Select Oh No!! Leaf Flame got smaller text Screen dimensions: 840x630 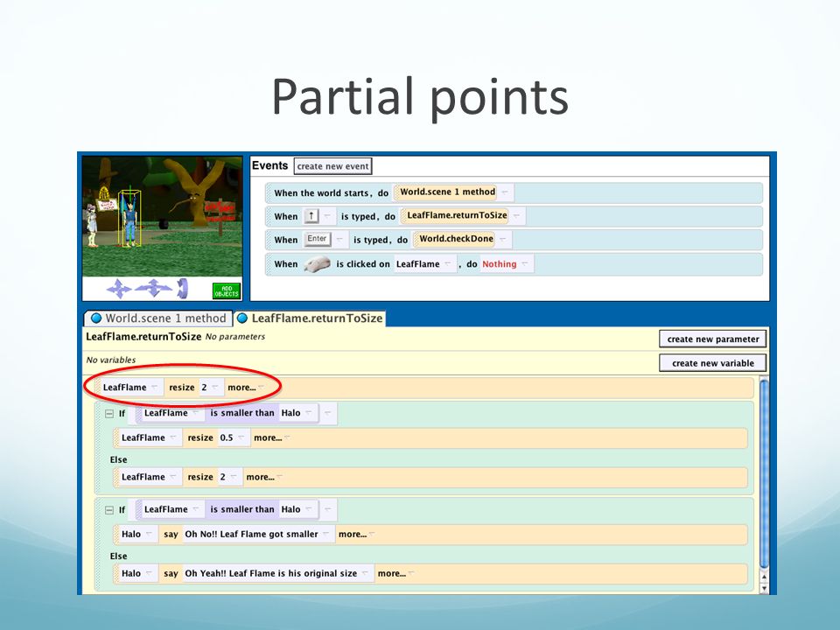[251, 534]
